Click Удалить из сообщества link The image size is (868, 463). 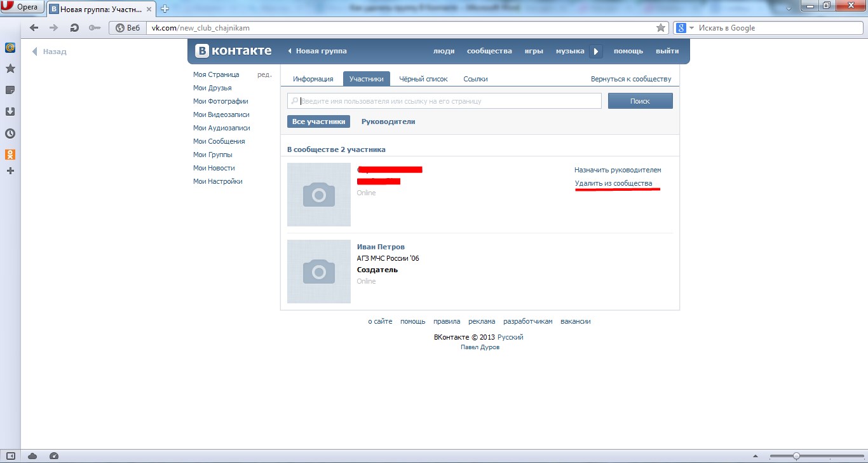(613, 183)
